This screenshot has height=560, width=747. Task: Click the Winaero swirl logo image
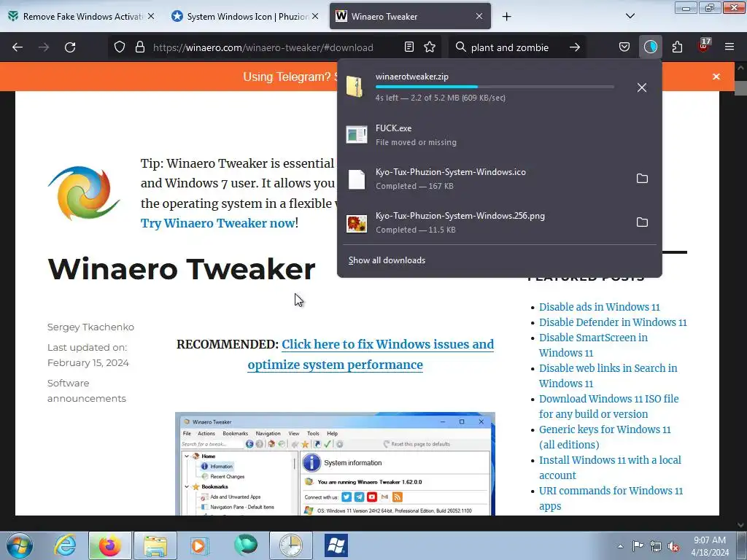click(84, 192)
